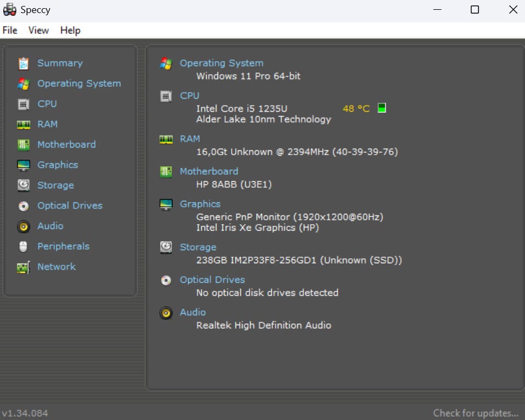Select Optical Drives in sidebar
Screen dimensions: 525x420
click(x=69, y=206)
